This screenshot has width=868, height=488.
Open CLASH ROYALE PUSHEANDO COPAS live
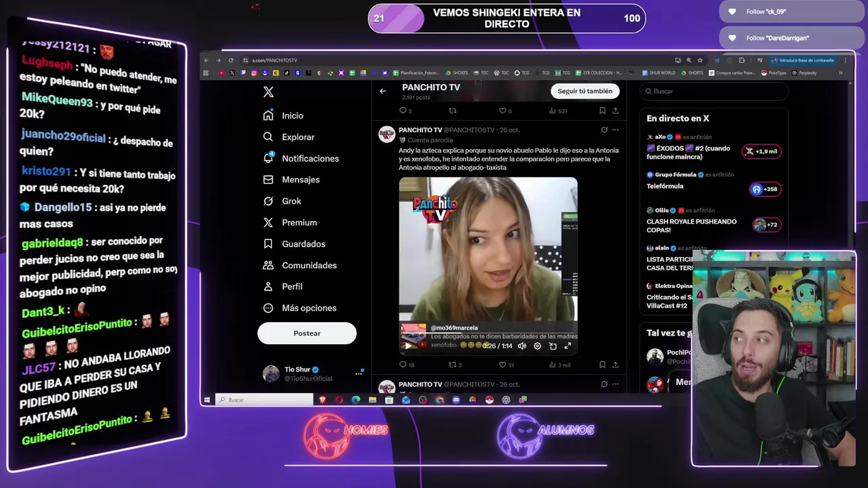click(x=691, y=226)
